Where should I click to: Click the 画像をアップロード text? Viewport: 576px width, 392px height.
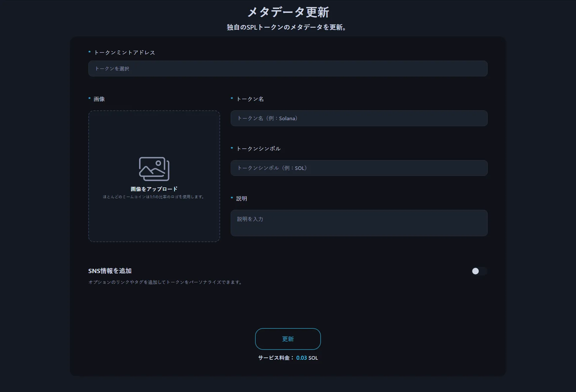point(154,189)
